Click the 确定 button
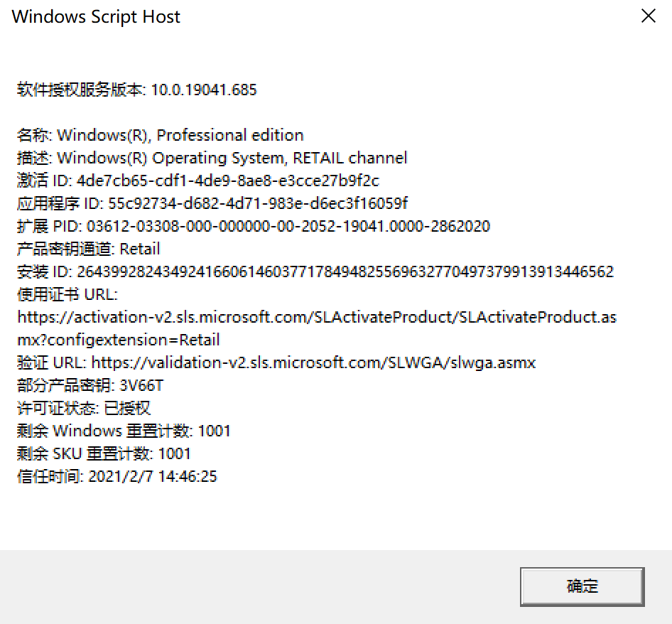 tap(582, 586)
